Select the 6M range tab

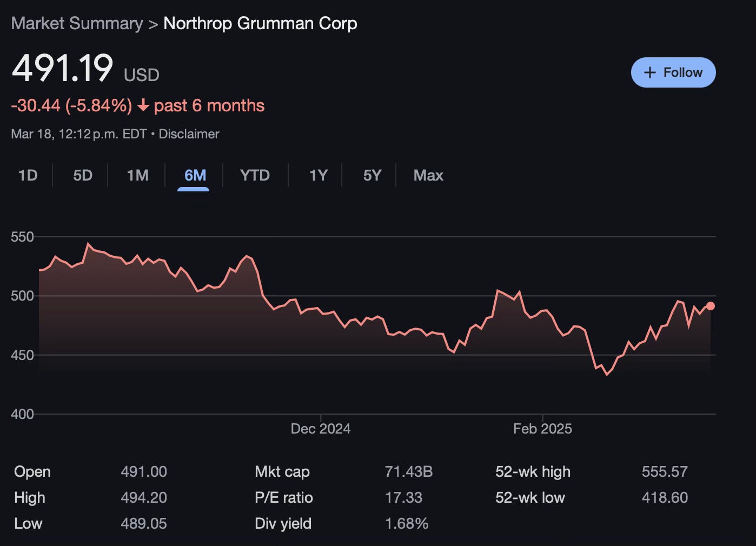click(195, 175)
